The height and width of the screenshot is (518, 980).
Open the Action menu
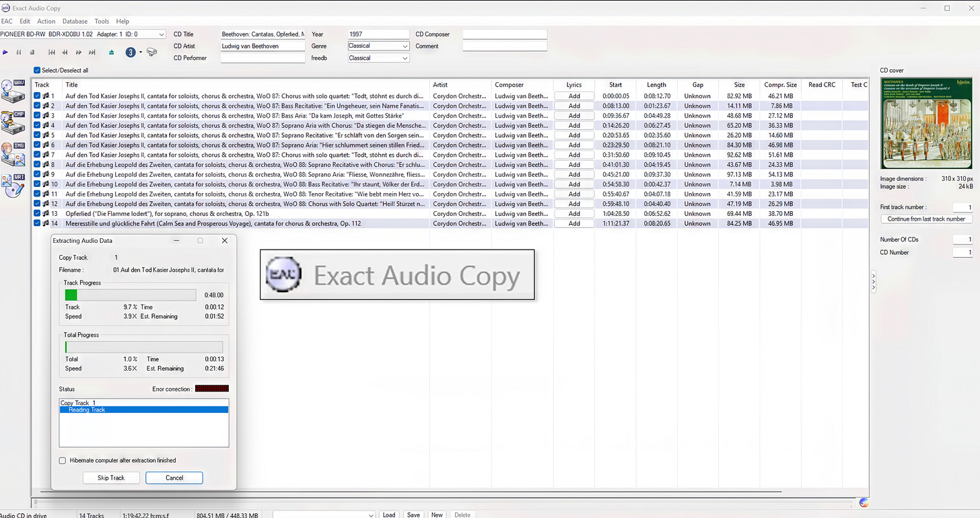pos(46,22)
